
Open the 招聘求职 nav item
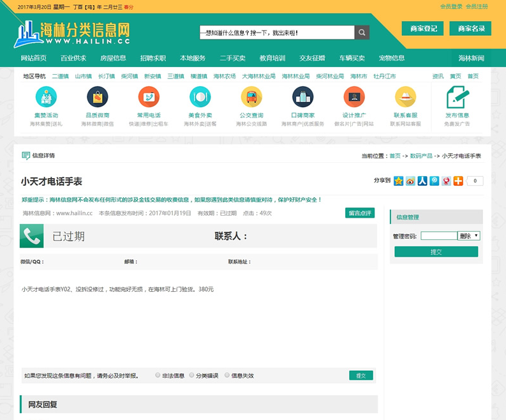(153, 58)
